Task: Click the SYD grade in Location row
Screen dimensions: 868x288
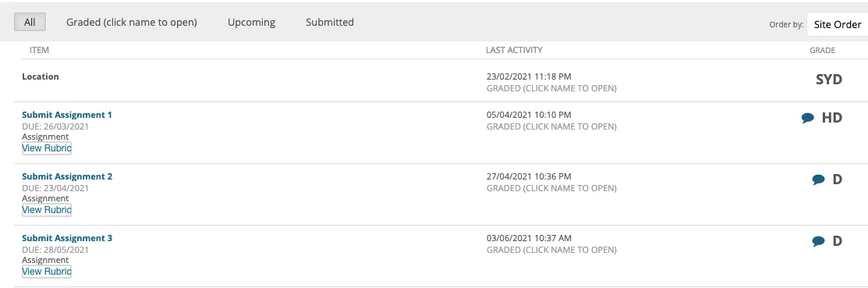Action: pos(829,80)
